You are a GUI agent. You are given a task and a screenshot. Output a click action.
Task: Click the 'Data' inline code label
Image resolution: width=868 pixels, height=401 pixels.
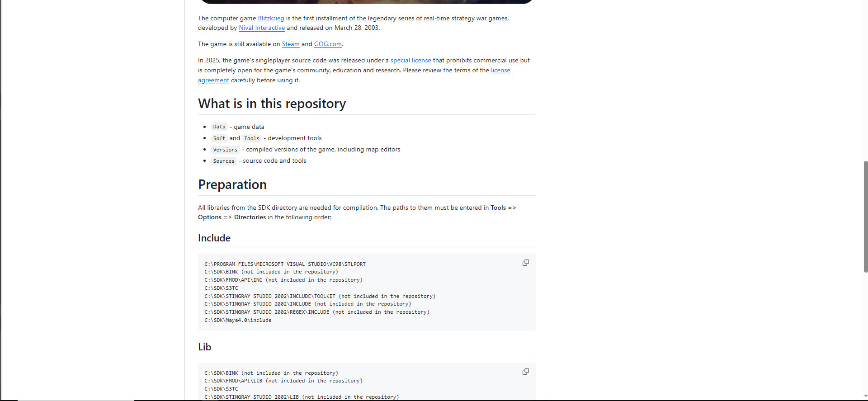click(219, 127)
